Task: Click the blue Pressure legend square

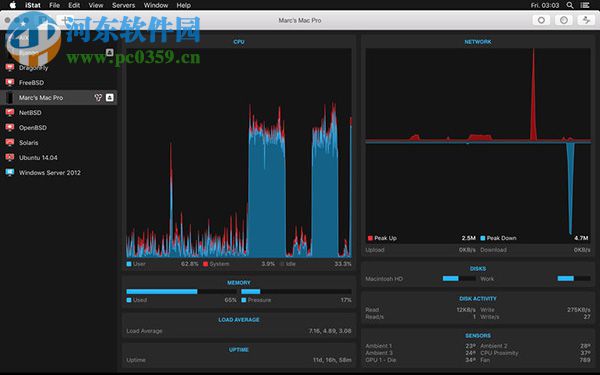Action: [x=244, y=300]
